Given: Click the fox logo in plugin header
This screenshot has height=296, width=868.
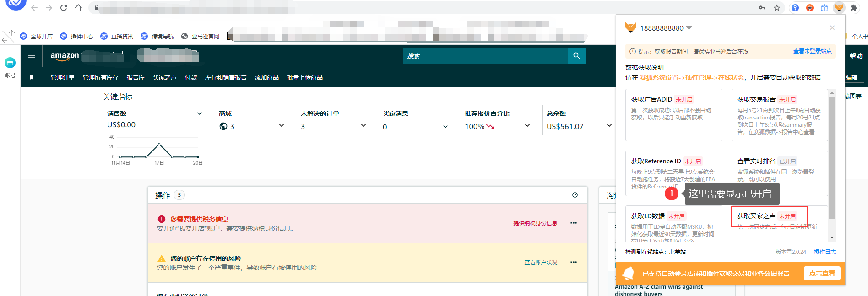Looking at the screenshot, I should coord(631,28).
